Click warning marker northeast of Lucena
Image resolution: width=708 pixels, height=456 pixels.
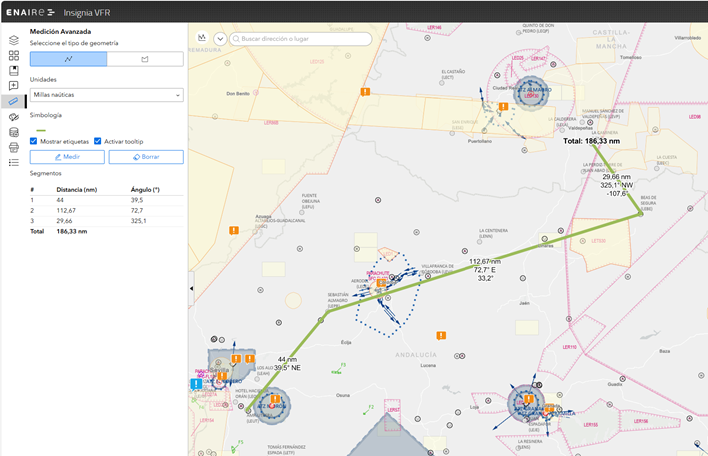point(441,335)
